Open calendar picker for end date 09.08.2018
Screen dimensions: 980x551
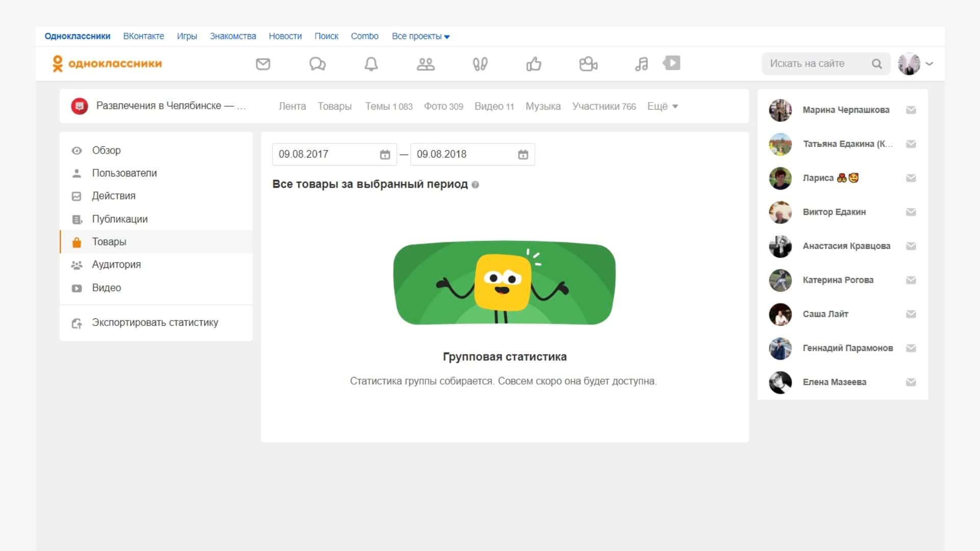[523, 155]
